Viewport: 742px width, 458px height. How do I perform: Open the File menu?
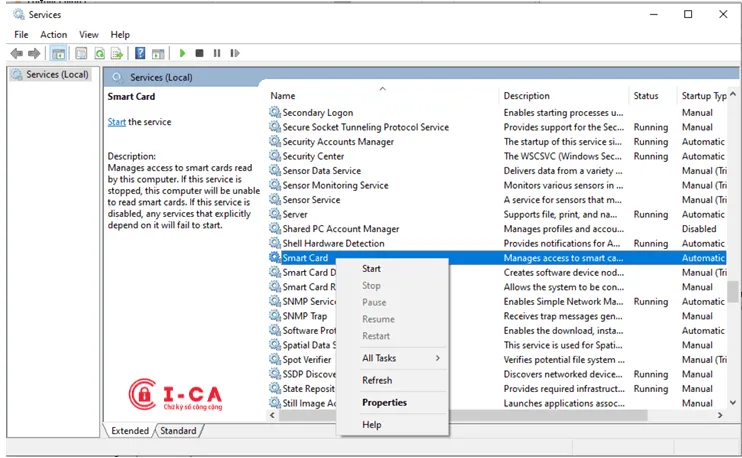(x=21, y=35)
